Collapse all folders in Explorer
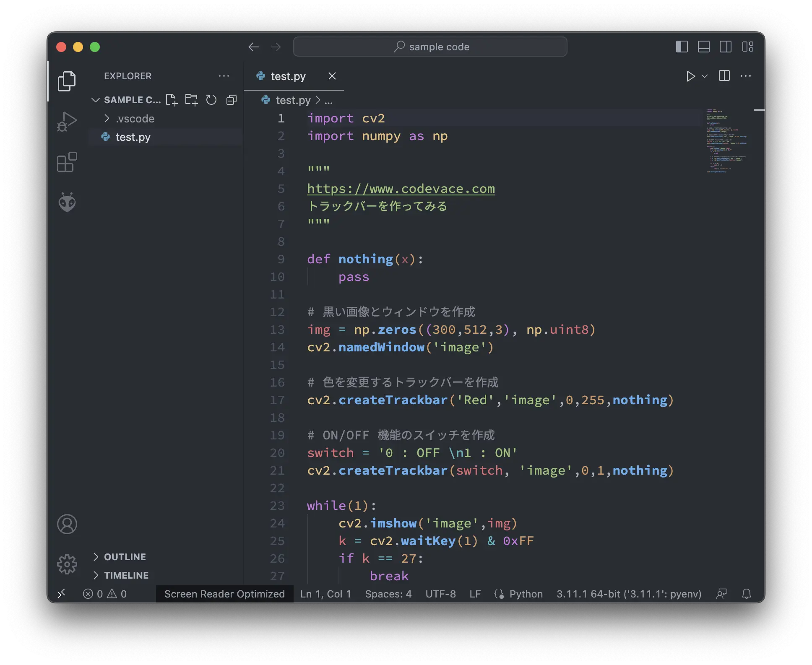Viewport: 812px width, 665px height. 231,100
